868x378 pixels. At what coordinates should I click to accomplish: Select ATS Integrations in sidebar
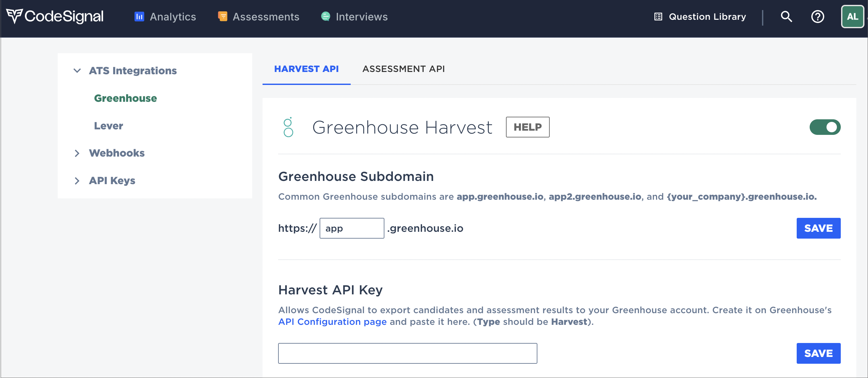click(x=133, y=70)
